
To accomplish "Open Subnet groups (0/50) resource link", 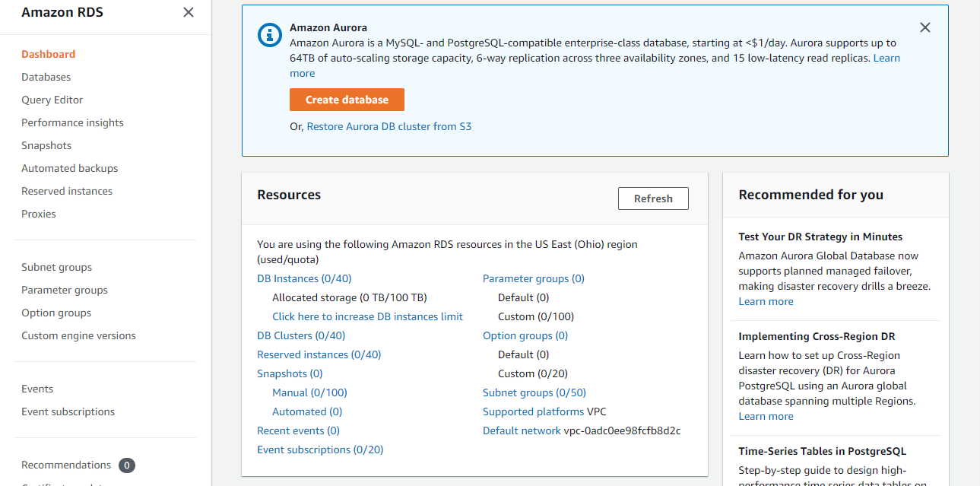I will click(534, 392).
